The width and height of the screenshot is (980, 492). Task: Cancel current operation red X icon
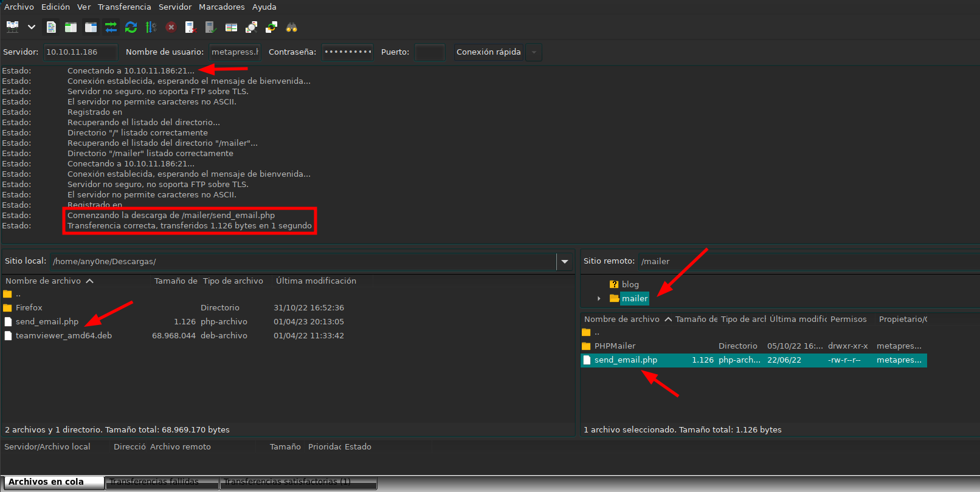[x=171, y=27]
